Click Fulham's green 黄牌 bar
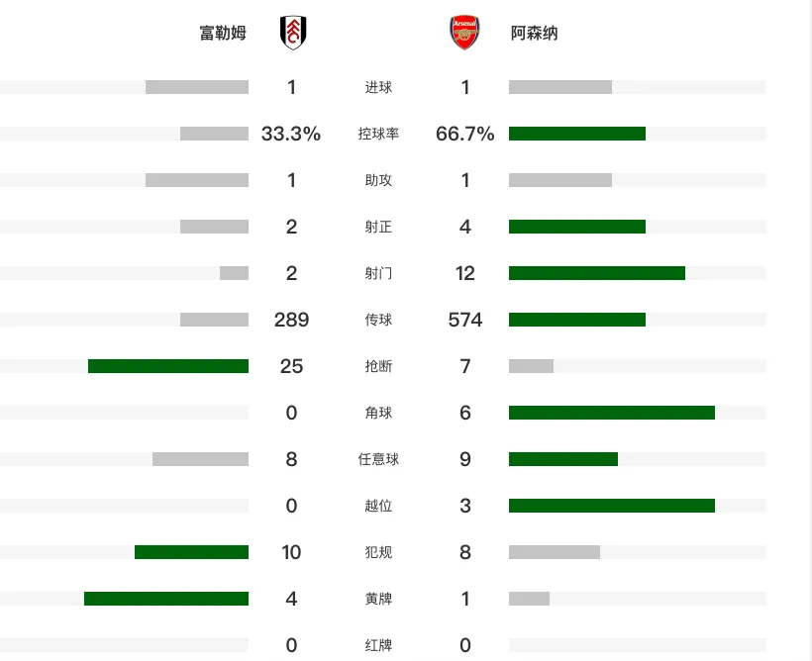812x661 pixels. 166,599
